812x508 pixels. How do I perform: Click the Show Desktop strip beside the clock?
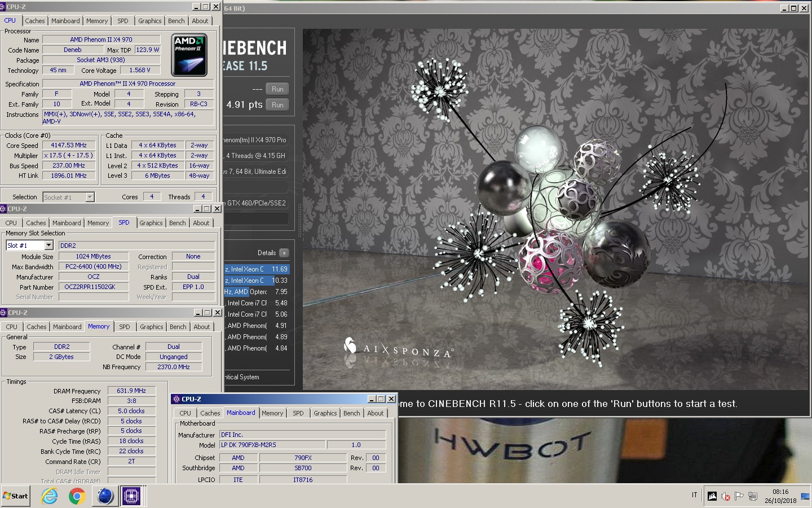coord(805,496)
